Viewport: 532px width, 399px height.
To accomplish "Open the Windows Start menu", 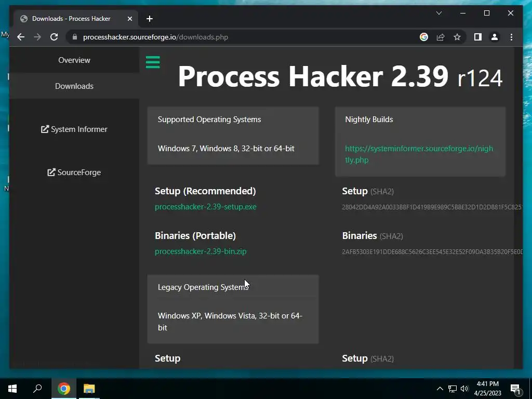I will pos(12,389).
